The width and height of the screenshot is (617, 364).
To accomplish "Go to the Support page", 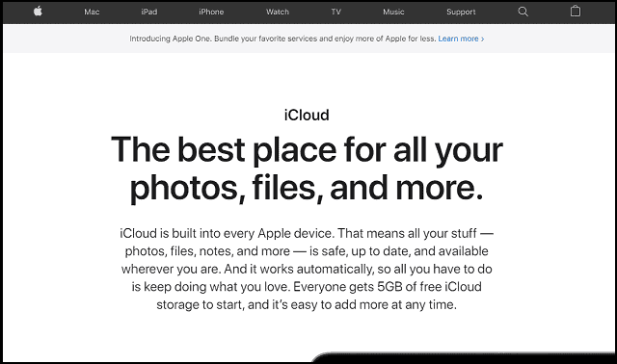I will (x=461, y=12).
